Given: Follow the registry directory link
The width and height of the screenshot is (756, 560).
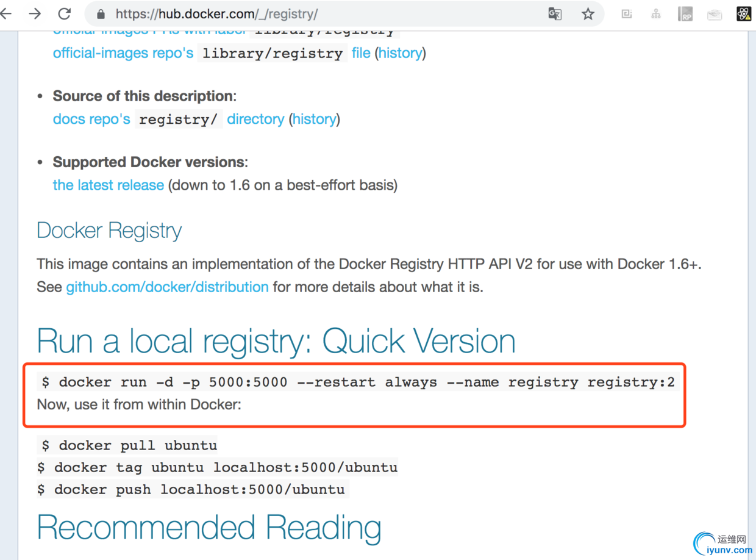Looking at the screenshot, I should 255,119.
